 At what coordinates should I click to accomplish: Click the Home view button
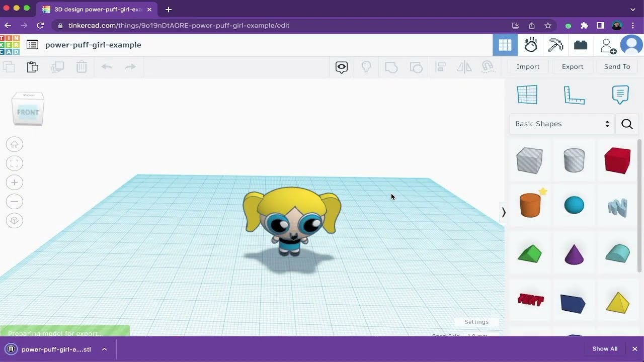15,144
